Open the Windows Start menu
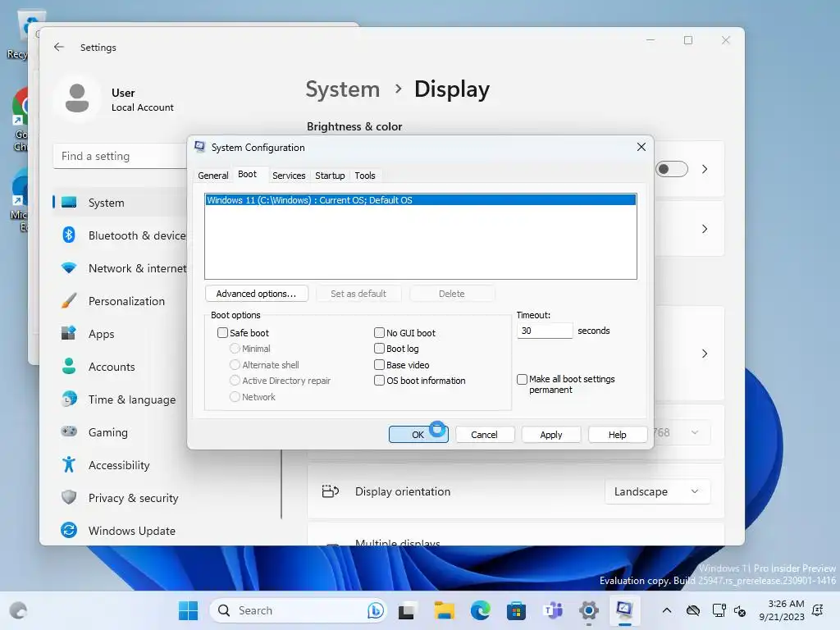Screen dimensions: 840x630 pos(188,610)
